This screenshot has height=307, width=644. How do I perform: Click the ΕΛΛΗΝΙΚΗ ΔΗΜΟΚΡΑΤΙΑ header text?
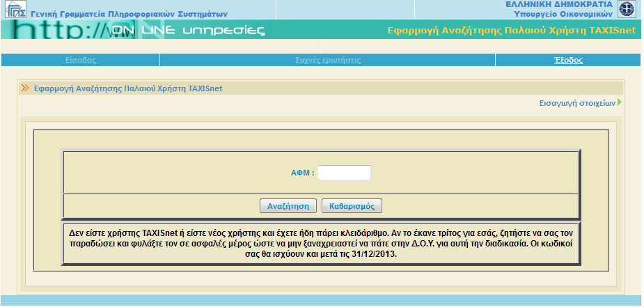click(558, 4)
